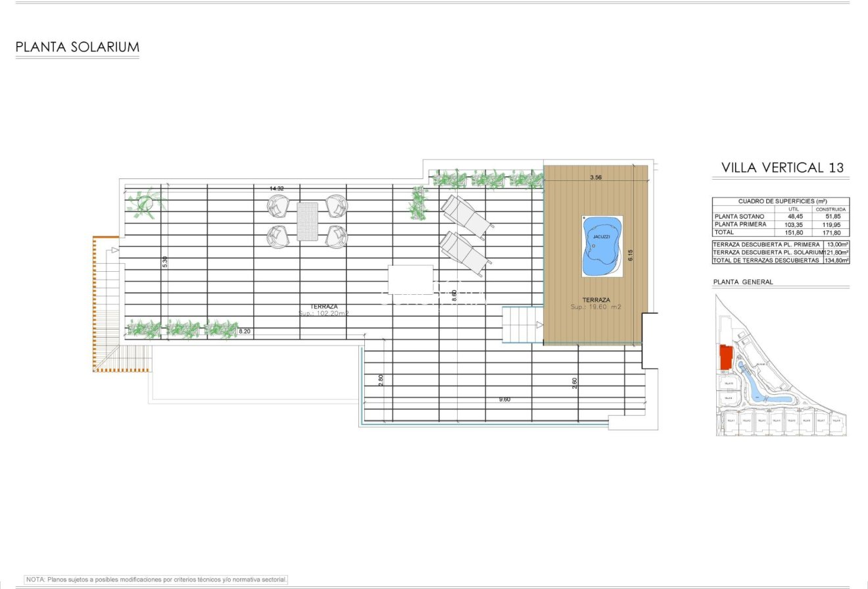Viewport: 868px width, 589px height.
Task: Select the PLANTA PRIMERA row in surface table
Action: pos(781,224)
